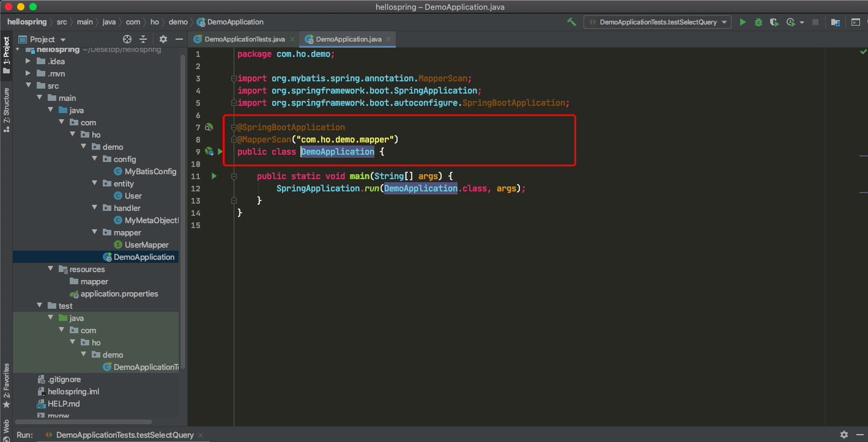Screen dimensions: 868x442
Task: Expand the .idea folder
Action: click(x=28, y=61)
